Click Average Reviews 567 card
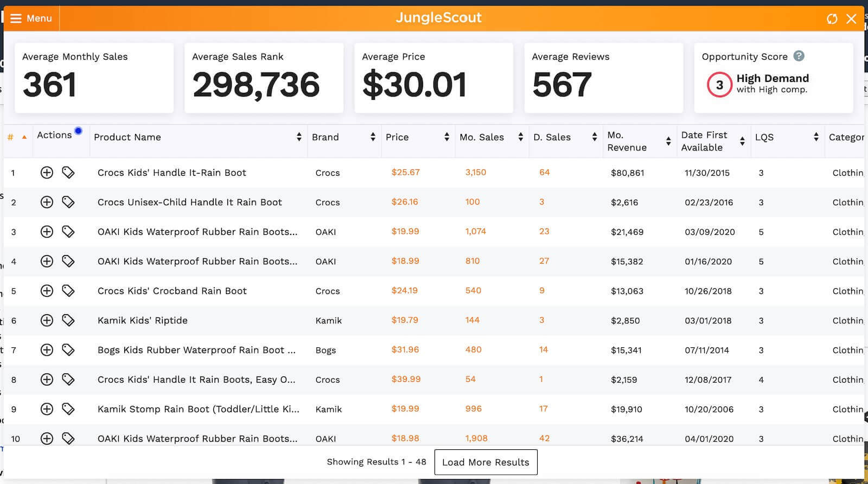The height and width of the screenshot is (484, 868). (x=603, y=78)
